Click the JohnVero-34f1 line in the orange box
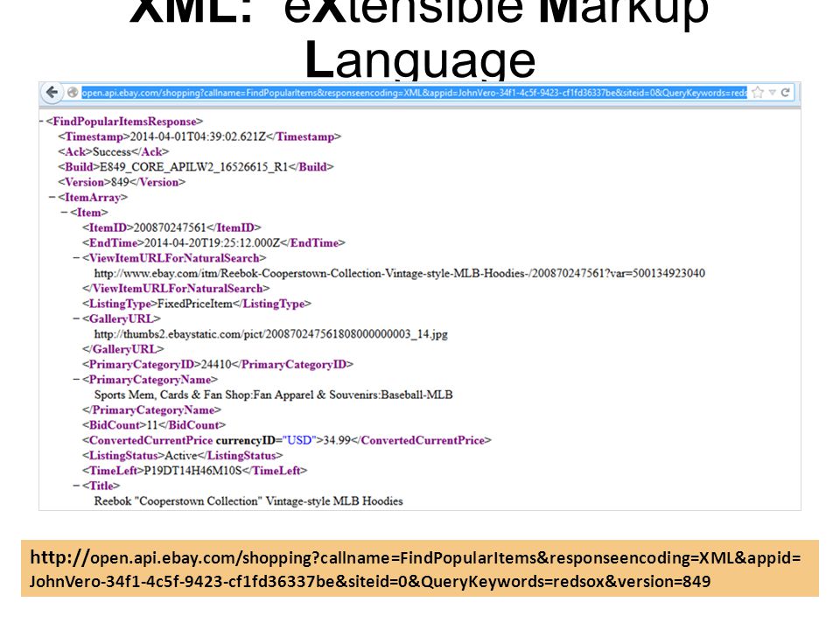This screenshot has height=630, width=840. pos(370,581)
